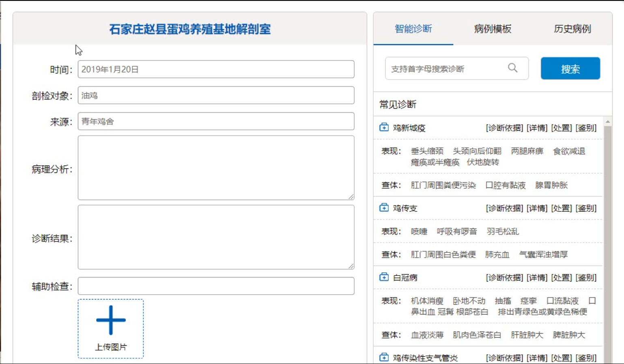Click inside the 病理分析 text area
Image resolution: width=624 pixels, height=364 pixels.
tap(216, 168)
